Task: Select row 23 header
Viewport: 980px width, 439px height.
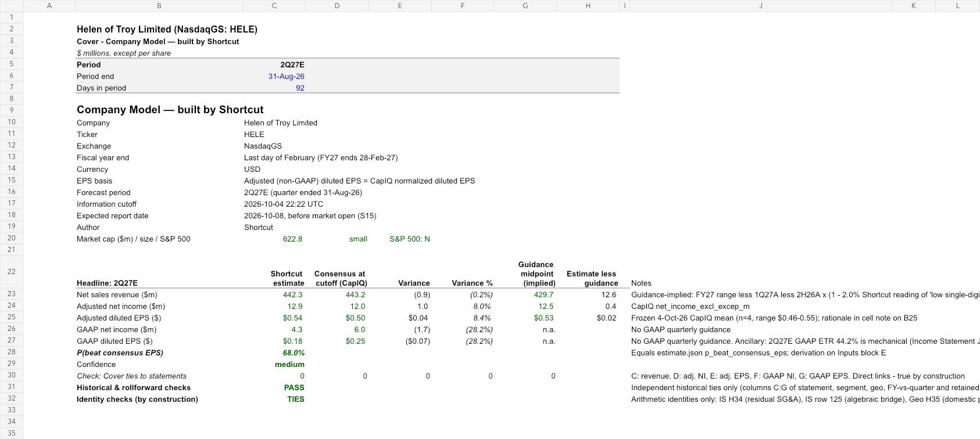Action: tap(12, 294)
